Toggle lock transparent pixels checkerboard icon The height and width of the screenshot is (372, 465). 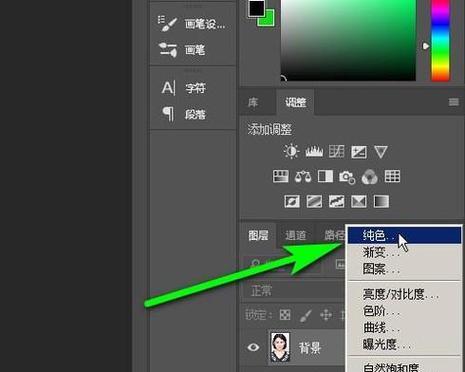tap(285, 315)
